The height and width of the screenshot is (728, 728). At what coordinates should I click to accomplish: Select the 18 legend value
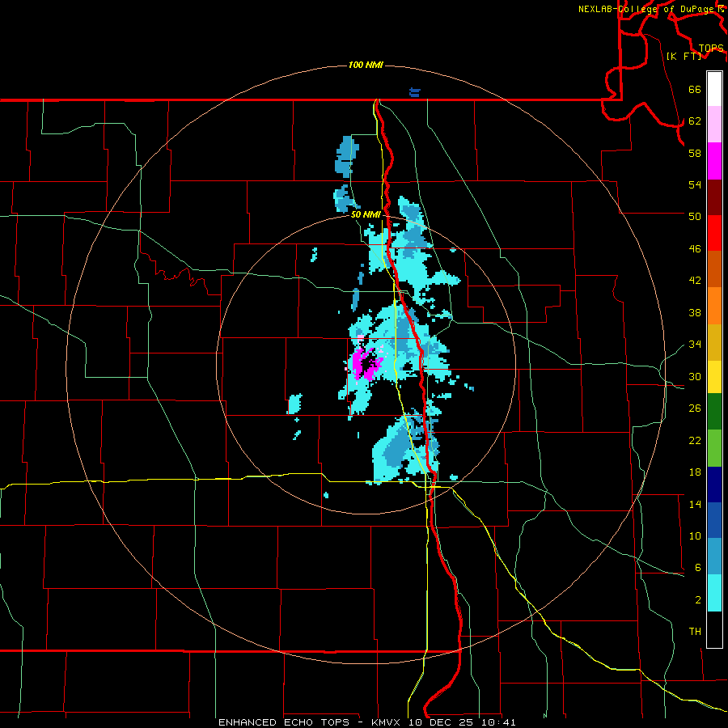[x=695, y=472]
